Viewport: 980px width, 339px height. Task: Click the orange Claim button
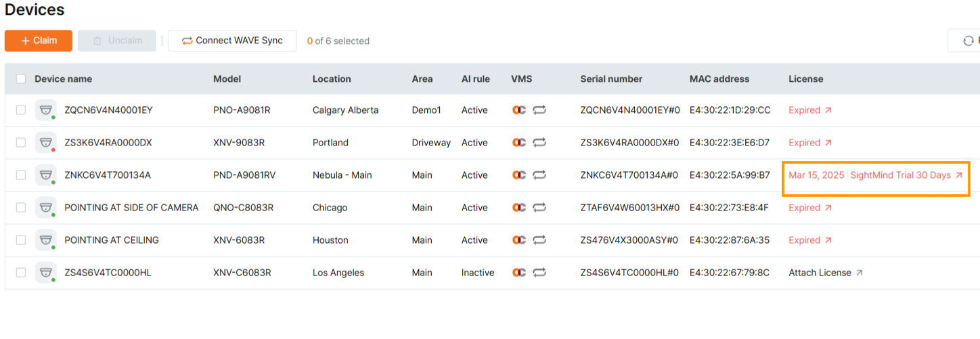(39, 41)
